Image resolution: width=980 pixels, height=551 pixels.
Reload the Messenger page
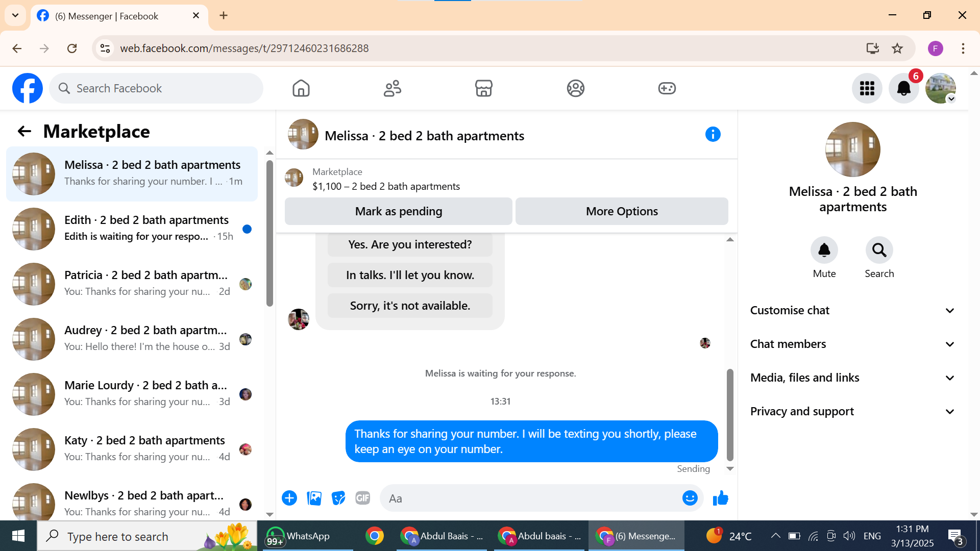pyautogui.click(x=72, y=48)
